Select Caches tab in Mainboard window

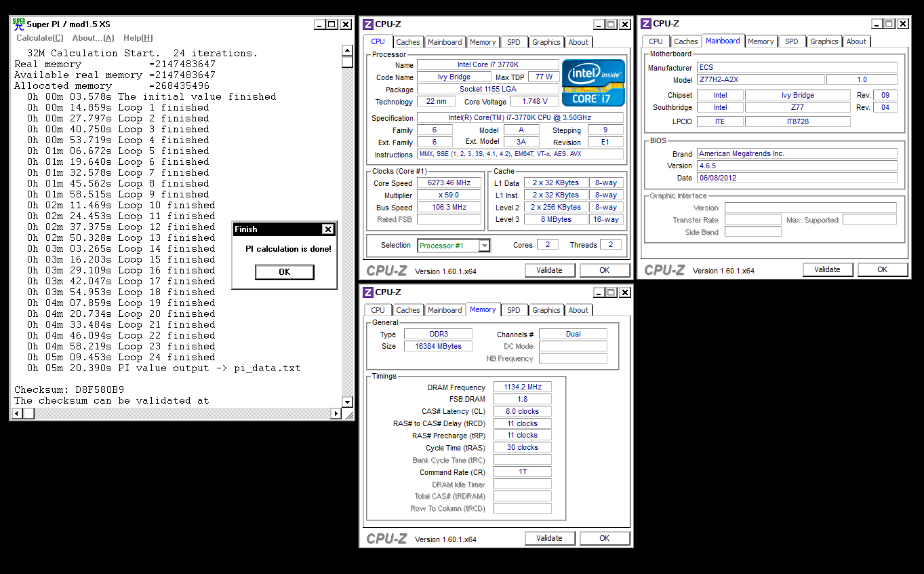click(686, 41)
